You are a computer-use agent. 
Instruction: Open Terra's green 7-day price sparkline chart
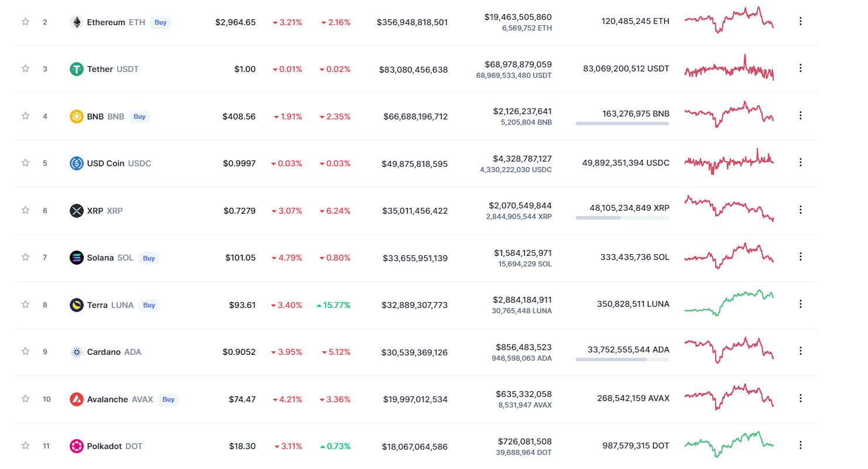click(729, 302)
